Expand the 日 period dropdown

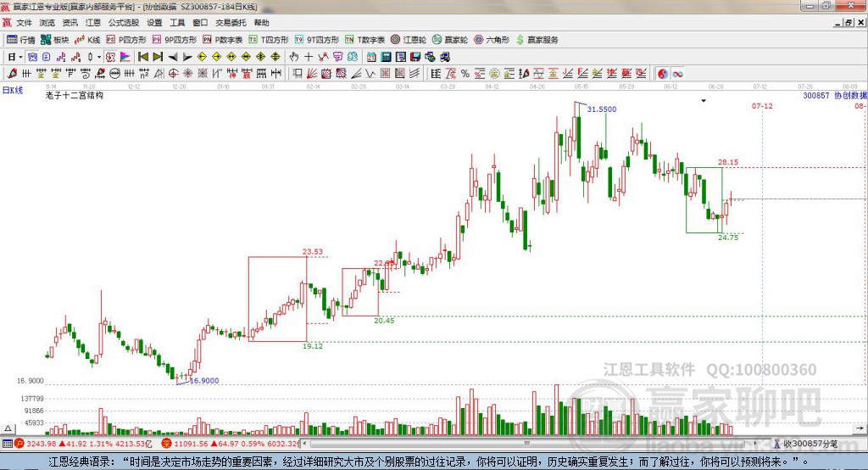pyautogui.click(x=20, y=57)
